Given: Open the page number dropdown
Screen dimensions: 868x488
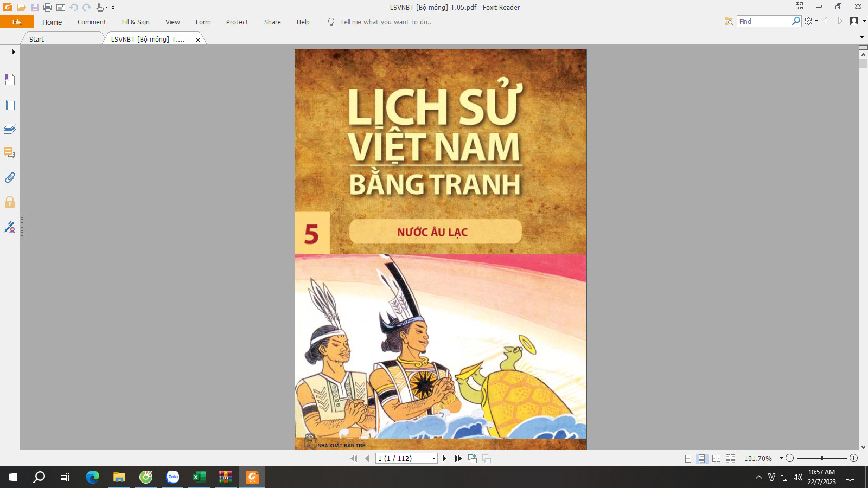Looking at the screenshot, I should coord(433,459).
